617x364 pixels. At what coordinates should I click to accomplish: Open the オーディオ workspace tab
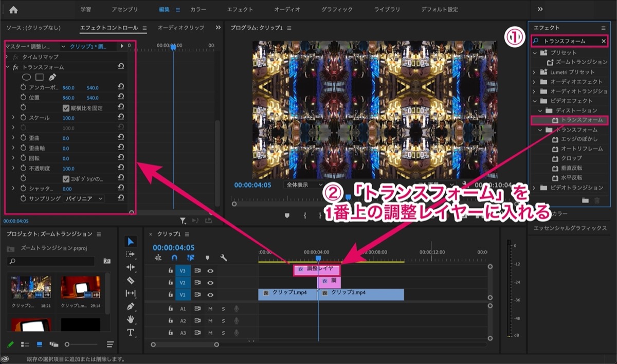(287, 9)
